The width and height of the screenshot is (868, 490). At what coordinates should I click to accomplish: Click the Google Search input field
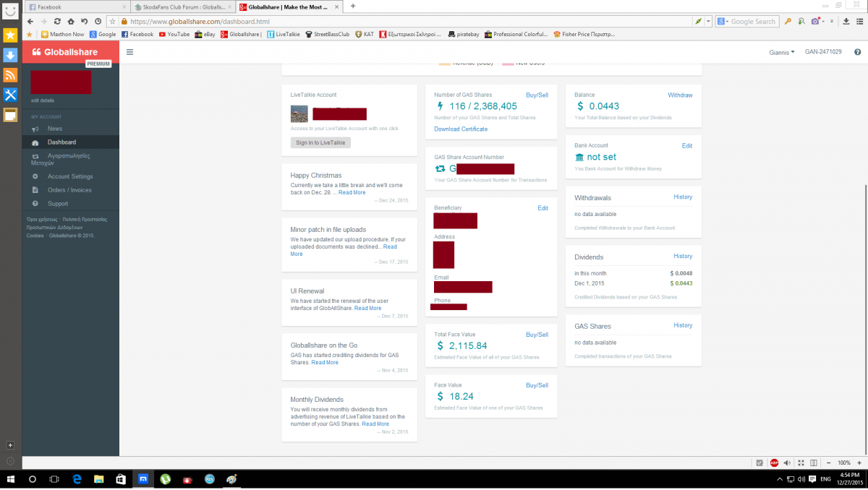pyautogui.click(x=754, y=22)
